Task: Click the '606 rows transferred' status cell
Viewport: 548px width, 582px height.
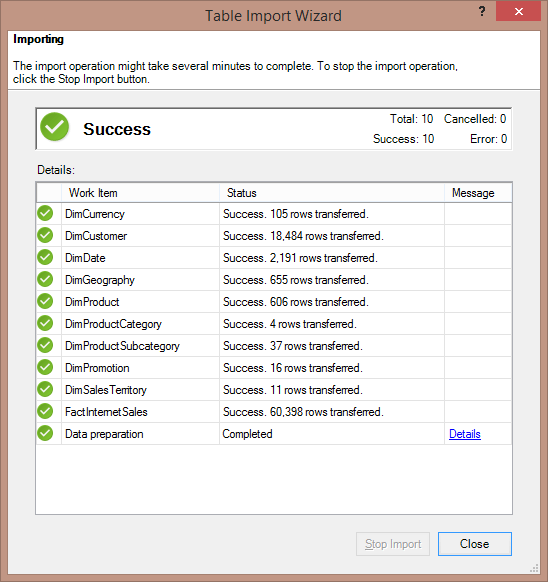Action: point(332,302)
